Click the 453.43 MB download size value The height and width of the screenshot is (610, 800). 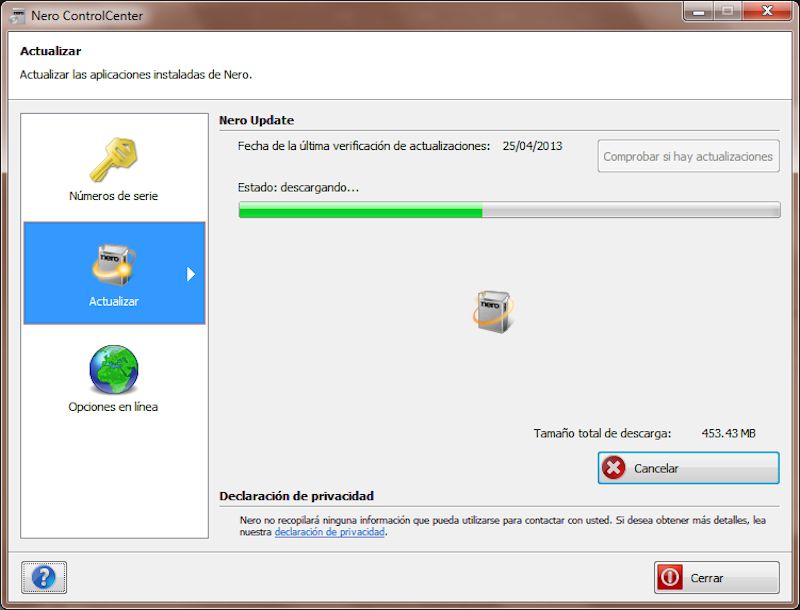click(x=728, y=433)
